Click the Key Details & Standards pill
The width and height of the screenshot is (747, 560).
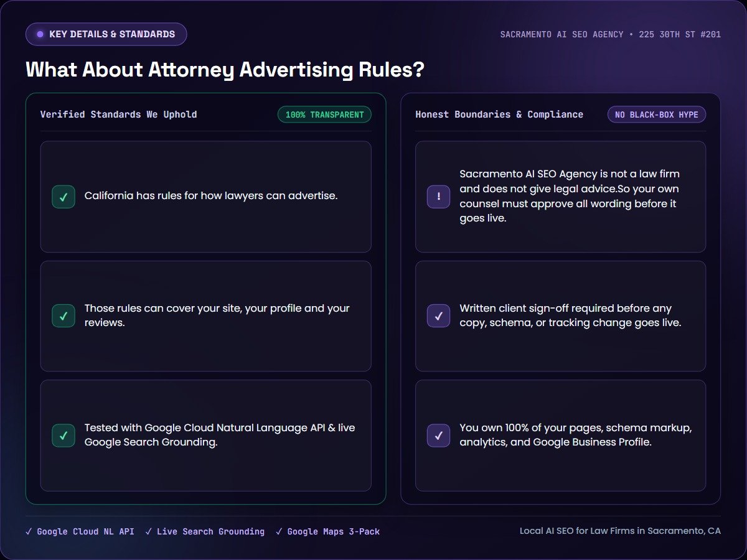coord(106,34)
